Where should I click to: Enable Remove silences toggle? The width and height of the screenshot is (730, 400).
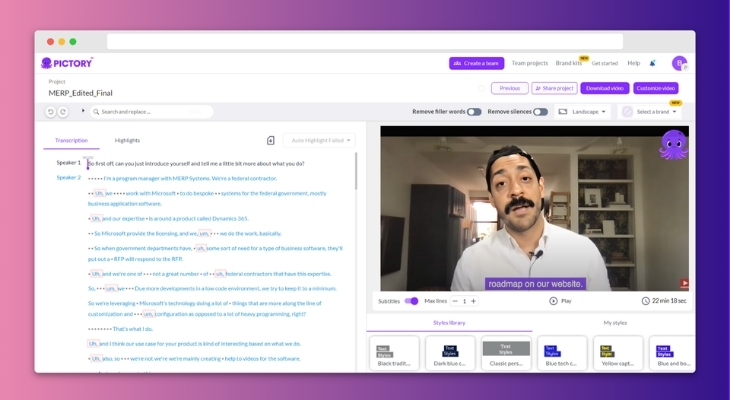(x=540, y=112)
